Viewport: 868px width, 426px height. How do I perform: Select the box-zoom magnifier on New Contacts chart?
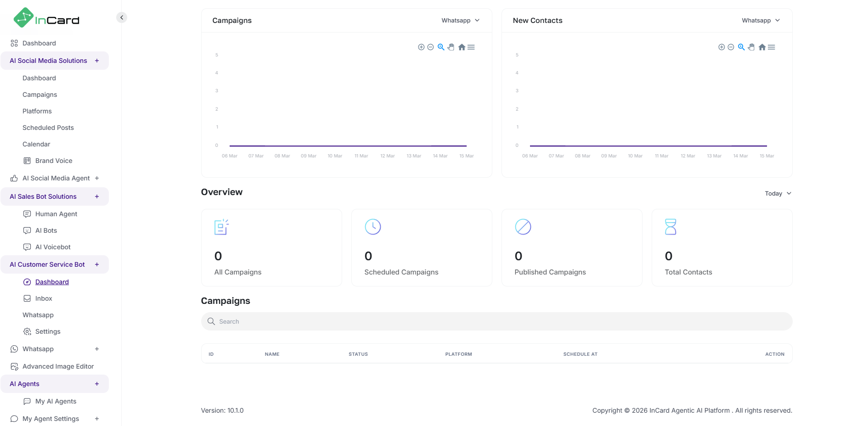coord(741,47)
